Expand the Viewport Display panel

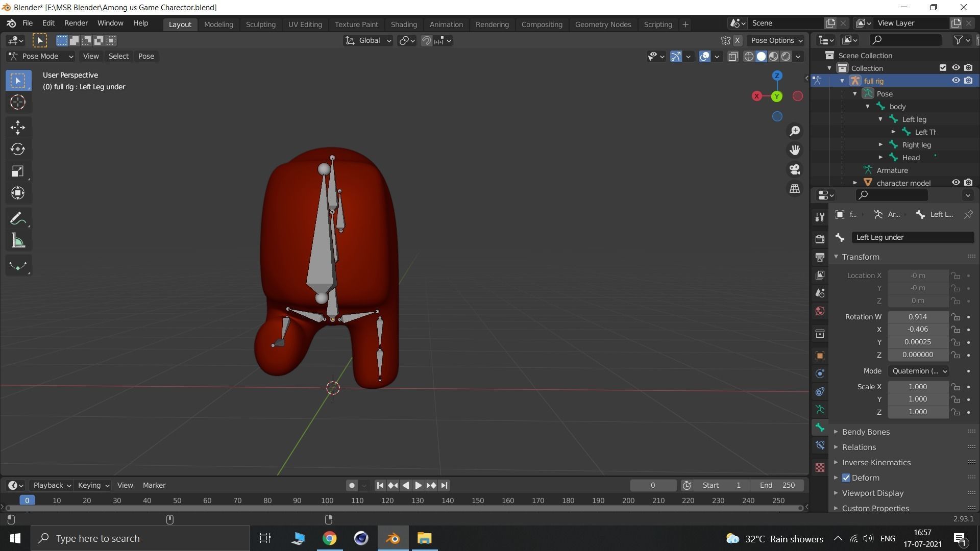(x=872, y=493)
